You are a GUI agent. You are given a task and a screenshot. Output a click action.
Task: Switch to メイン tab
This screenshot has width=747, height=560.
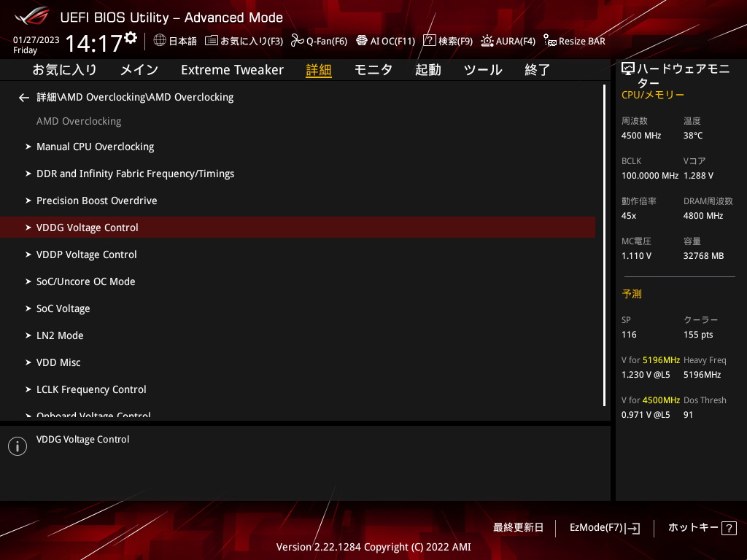139,70
